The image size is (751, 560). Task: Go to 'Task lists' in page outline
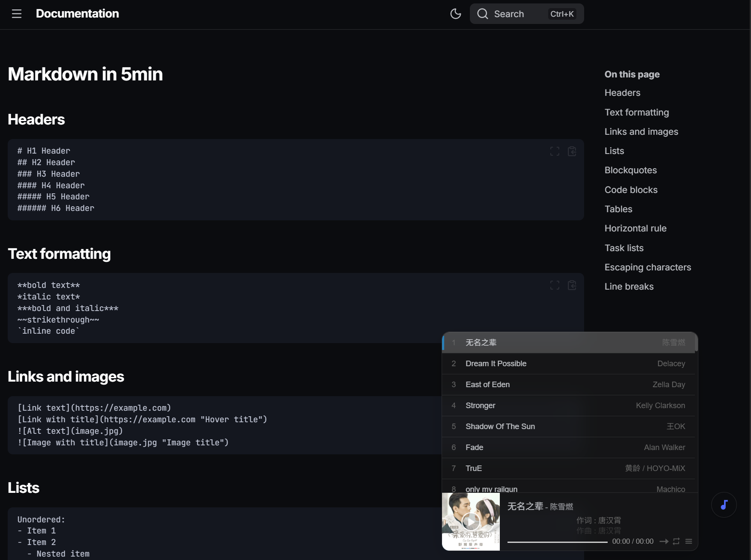tap(623, 248)
